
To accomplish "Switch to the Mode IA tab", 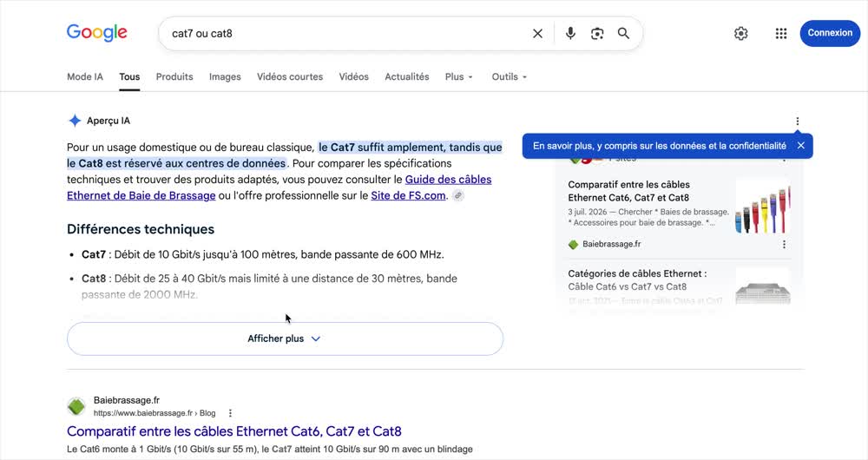I will click(x=85, y=77).
